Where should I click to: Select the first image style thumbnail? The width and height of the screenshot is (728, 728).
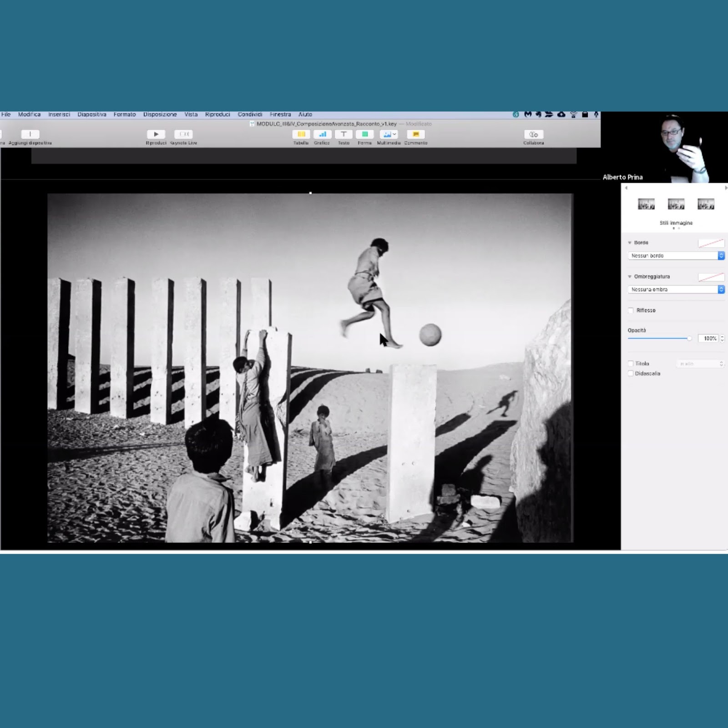[x=646, y=204]
